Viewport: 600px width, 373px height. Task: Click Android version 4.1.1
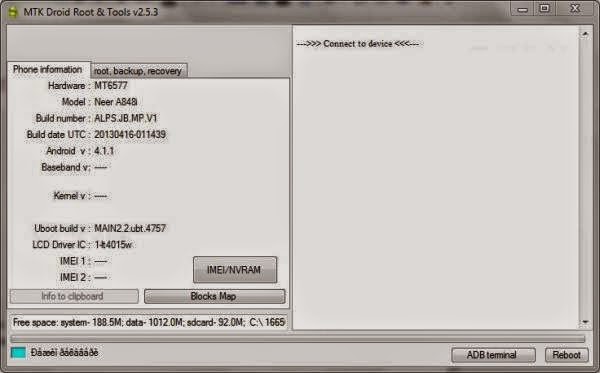(104, 151)
